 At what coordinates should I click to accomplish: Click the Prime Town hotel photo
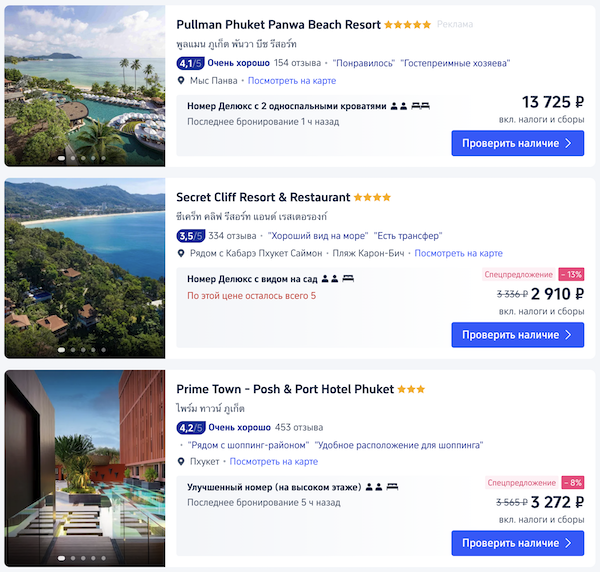(85, 467)
